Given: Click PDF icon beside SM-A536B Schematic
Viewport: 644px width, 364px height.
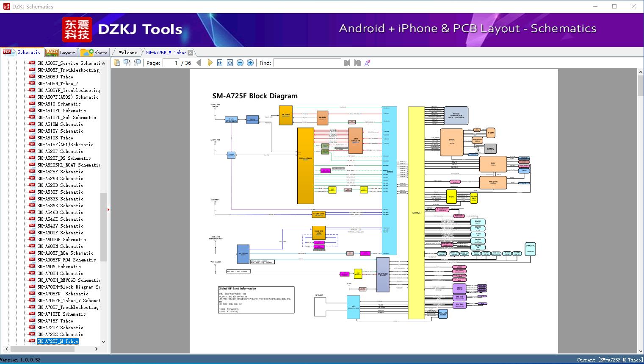Looking at the screenshot, I should click(32, 198).
